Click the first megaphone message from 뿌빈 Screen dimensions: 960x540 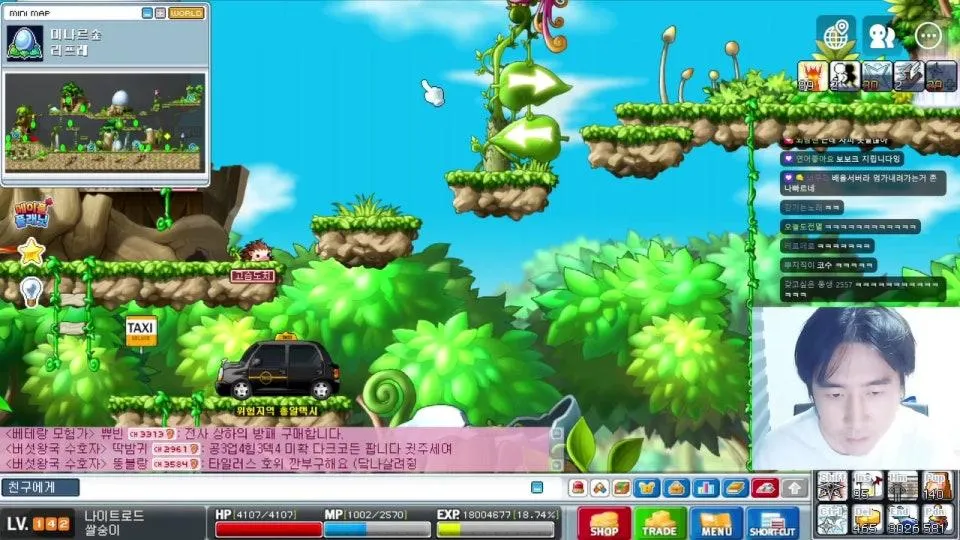(173, 434)
